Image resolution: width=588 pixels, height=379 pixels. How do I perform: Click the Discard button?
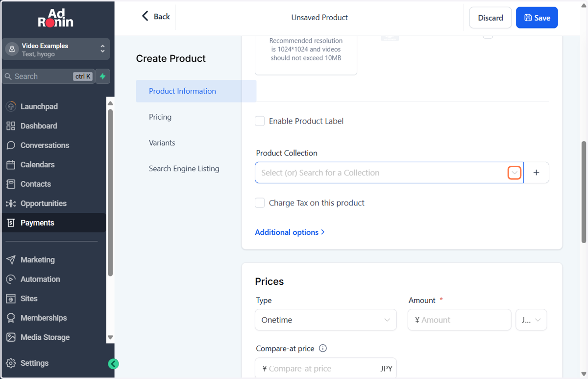[490, 18]
